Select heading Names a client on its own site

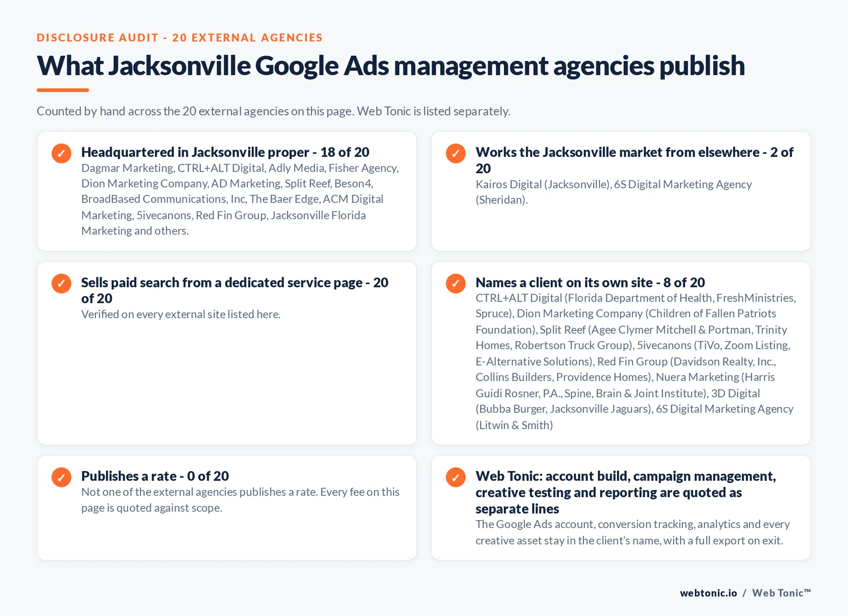[590, 283]
